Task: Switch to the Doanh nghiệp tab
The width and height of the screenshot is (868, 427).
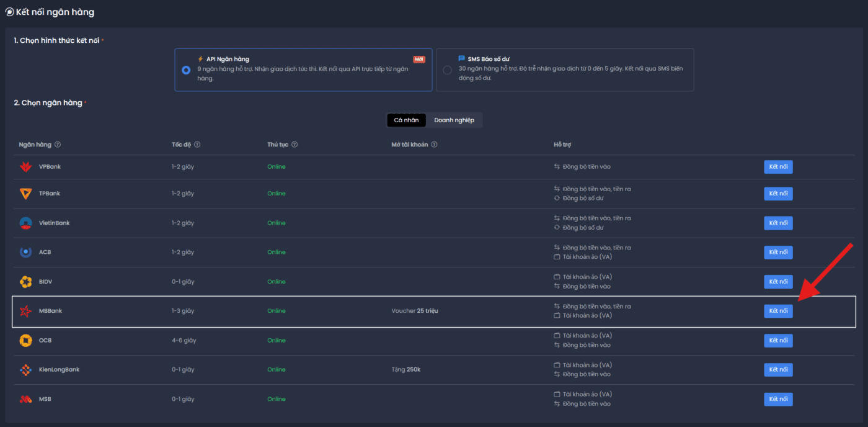Action: (x=454, y=120)
